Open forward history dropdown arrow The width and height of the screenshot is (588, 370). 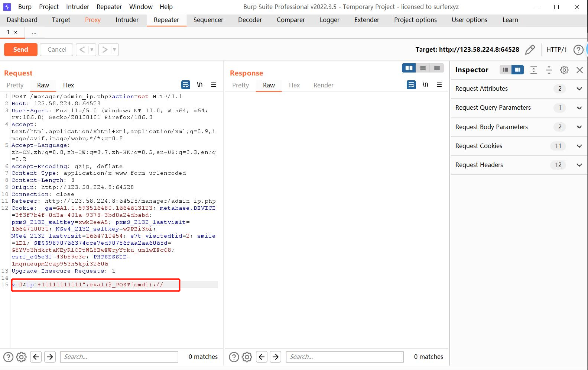(114, 49)
